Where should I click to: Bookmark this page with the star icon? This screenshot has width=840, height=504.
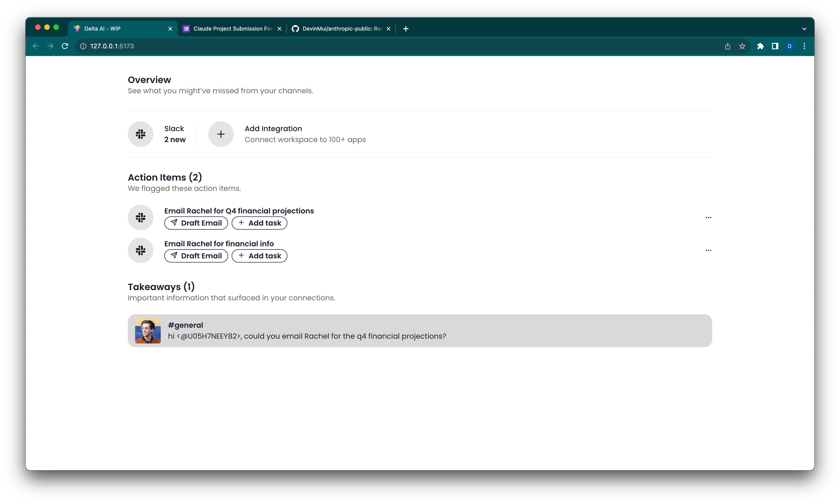pos(742,46)
